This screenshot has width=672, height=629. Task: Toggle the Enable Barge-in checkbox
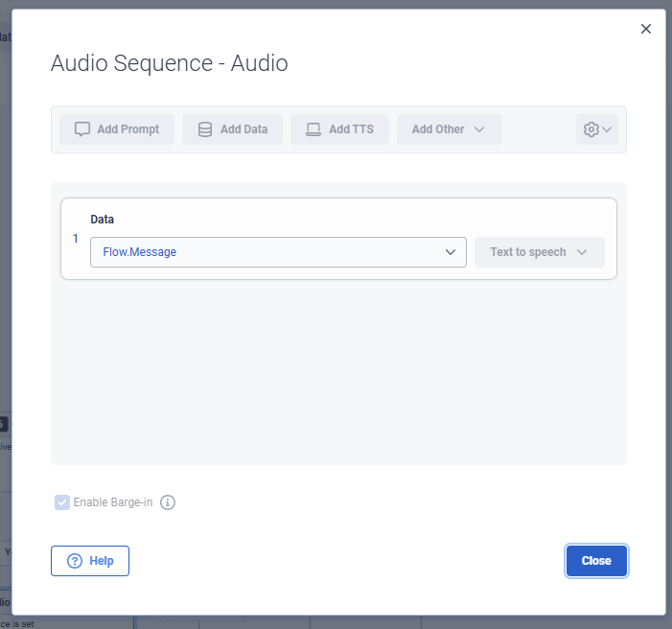pyautogui.click(x=62, y=502)
